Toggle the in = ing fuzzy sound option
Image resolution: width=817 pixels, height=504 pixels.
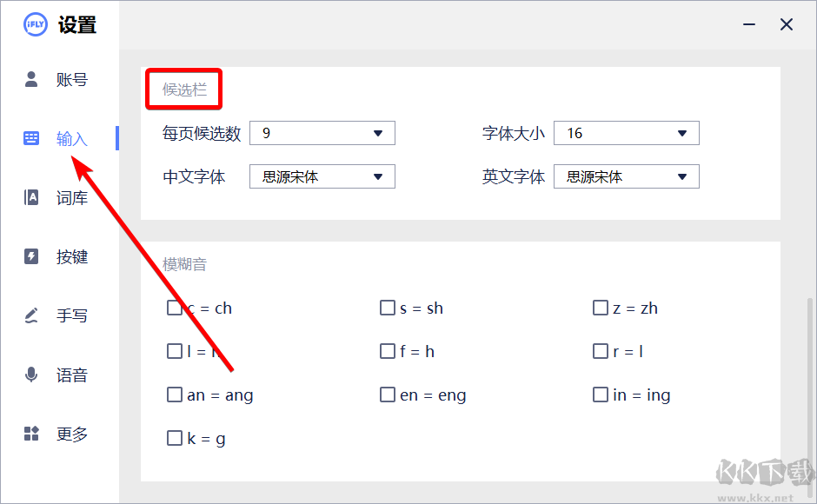point(600,394)
